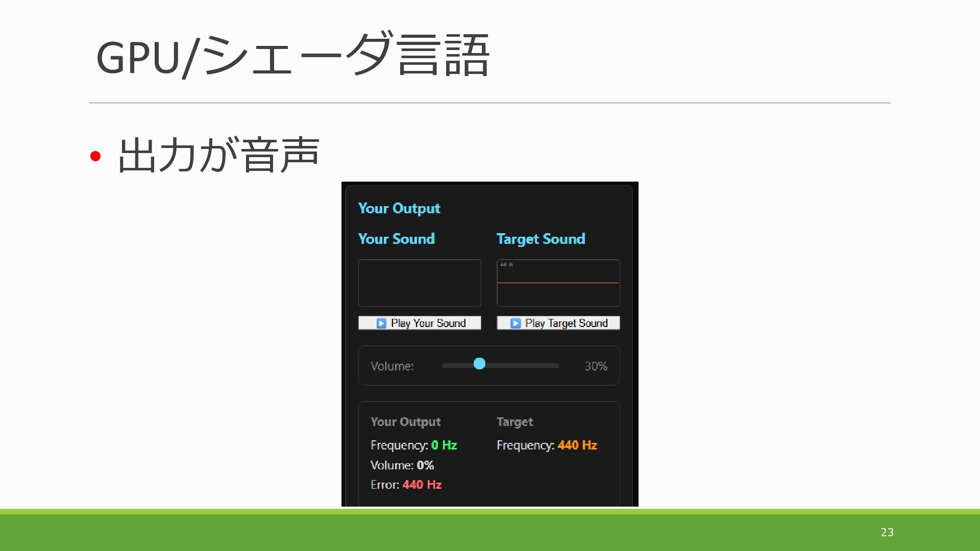Click slide number 23 in the footer
Viewport: 980px width, 551px height.
[887, 532]
